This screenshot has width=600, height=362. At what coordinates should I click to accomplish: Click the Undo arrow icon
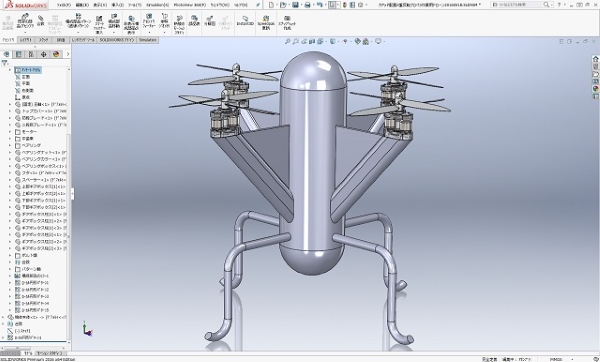coord(320,5)
